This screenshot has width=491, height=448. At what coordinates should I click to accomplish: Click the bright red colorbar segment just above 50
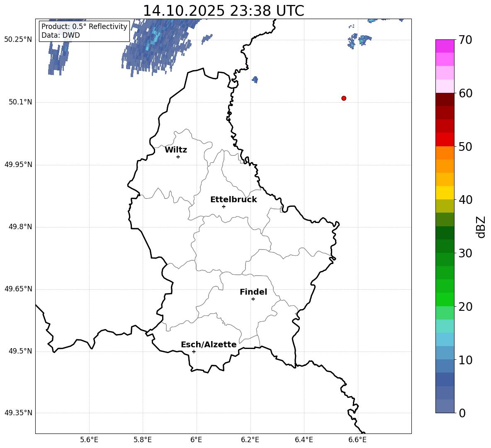445,140
